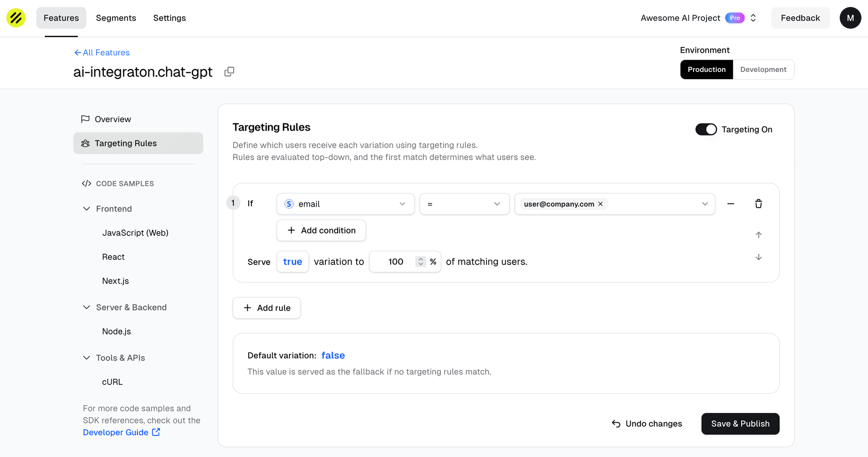Move the rule down with arrow icon

[x=758, y=257]
